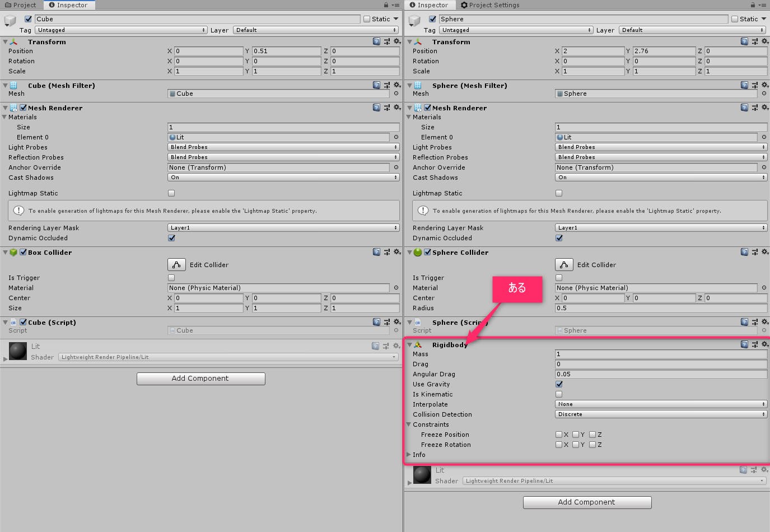Open object picker for Cube Element 0 material
The height and width of the screenshot is (532, 770).
[396, 137]
